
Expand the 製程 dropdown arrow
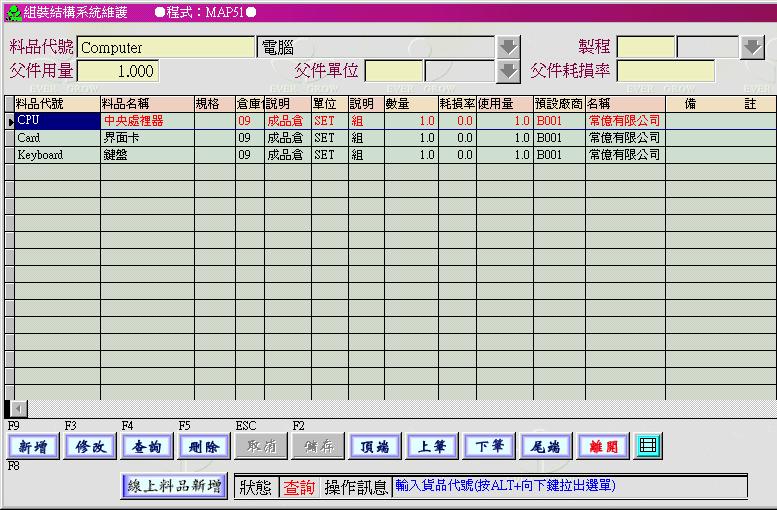click(751, 47)
